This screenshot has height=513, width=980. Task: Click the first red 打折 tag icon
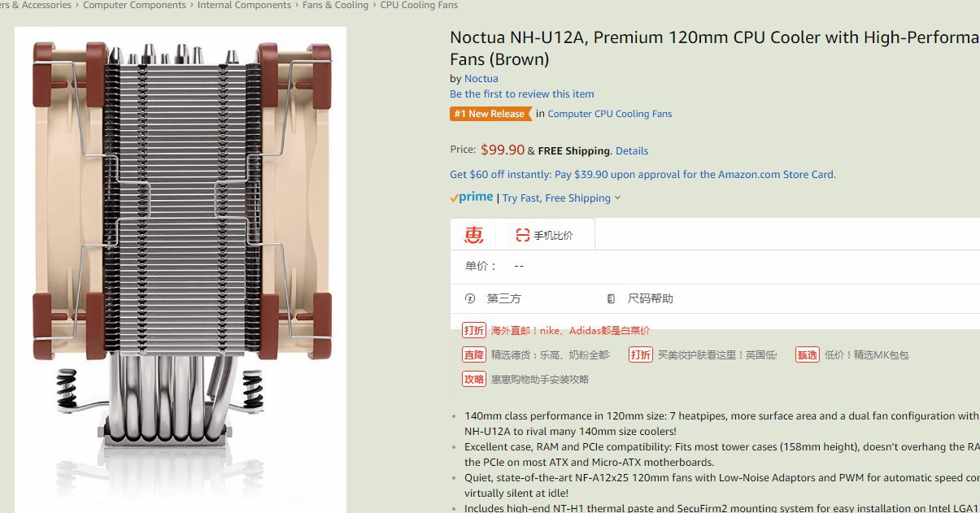pyautogui.click(x=474, y=330)
